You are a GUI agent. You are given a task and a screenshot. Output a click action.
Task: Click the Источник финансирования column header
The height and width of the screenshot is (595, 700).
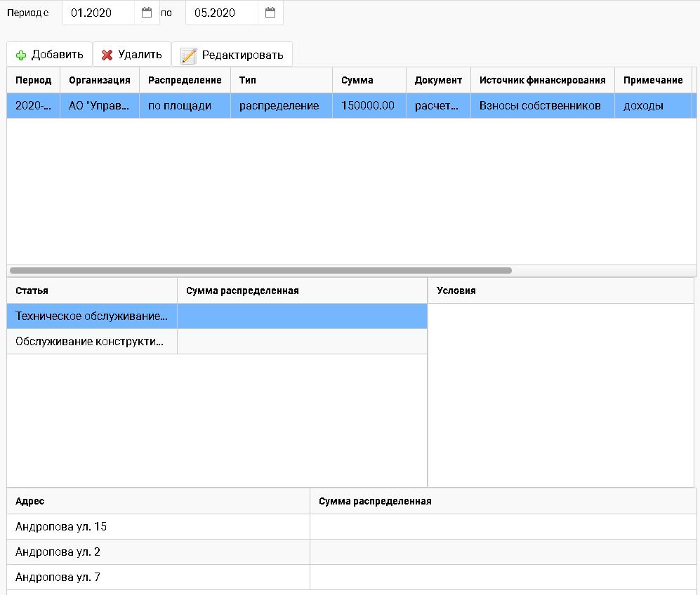pos(542,80)
